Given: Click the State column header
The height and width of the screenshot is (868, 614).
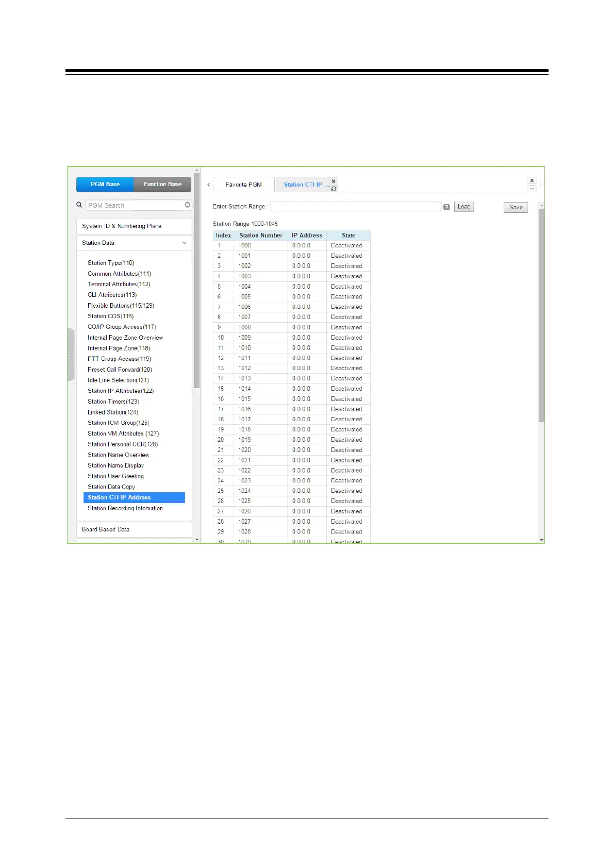Looking at the screenshot, I should point(349,235).
